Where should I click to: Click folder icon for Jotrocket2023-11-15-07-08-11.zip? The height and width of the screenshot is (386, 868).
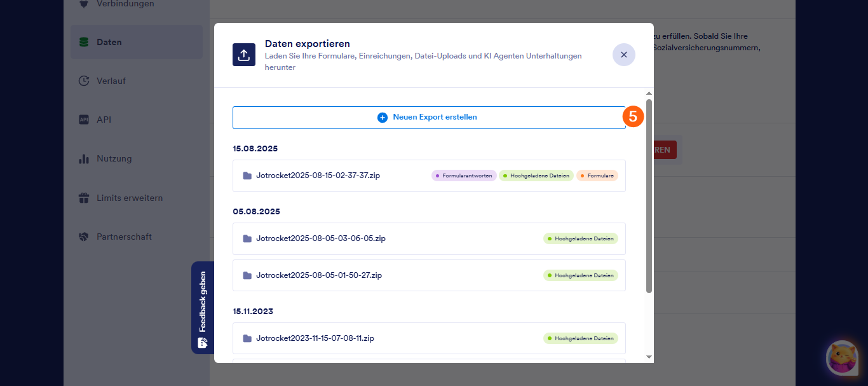pos(247,338)
